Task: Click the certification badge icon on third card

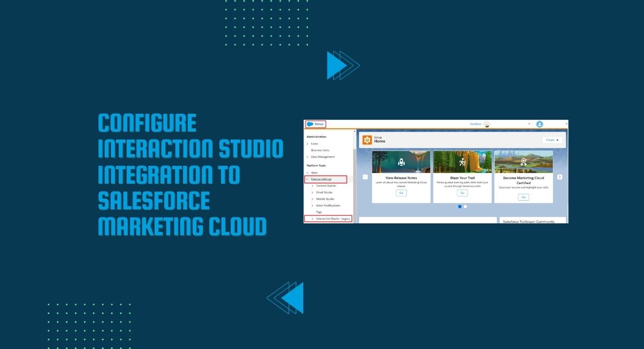Action: click(x=523, y=162)
